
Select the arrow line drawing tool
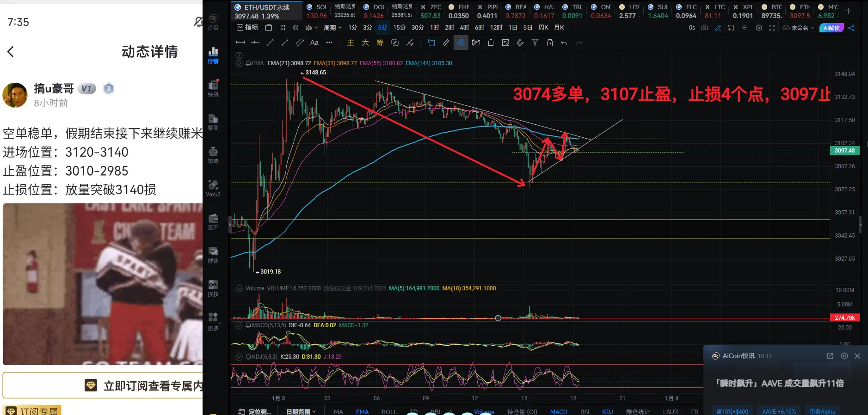point(285,43)
